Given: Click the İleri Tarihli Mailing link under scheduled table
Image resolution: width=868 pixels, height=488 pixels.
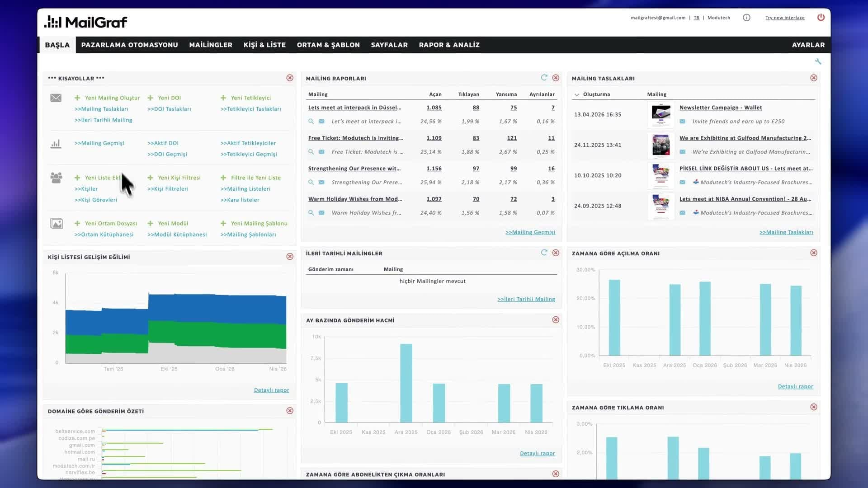Looking at the screenshot, I should [526, 299].
